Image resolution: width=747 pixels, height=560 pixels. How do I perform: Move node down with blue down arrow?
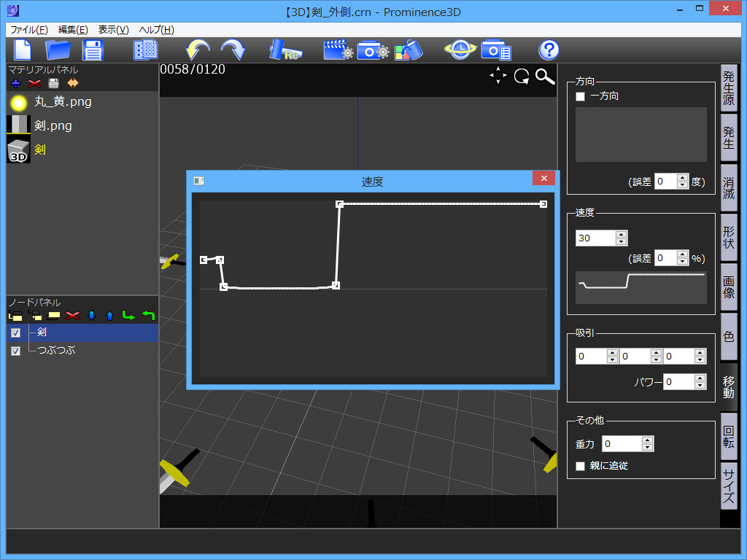(91, 315)
